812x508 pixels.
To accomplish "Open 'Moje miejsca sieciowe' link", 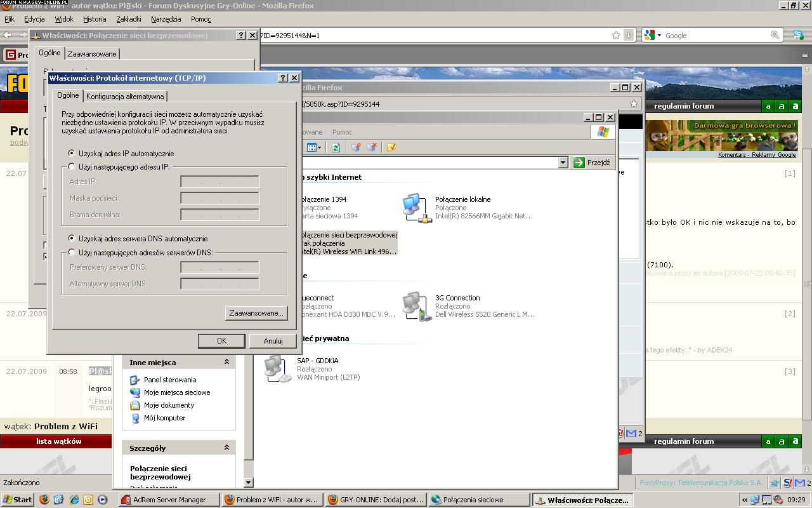I will [x=177, y=392].
